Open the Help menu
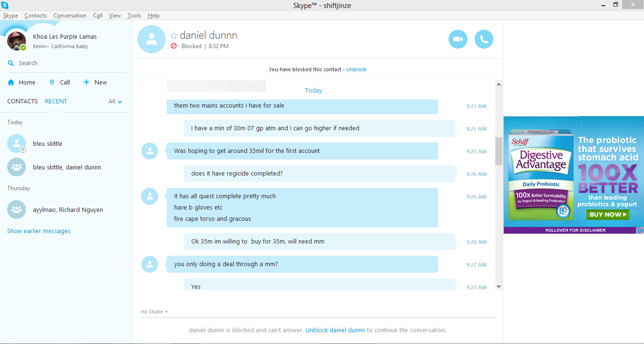The image size is (644, 344). pyautogui.click(x=153, y=16)
